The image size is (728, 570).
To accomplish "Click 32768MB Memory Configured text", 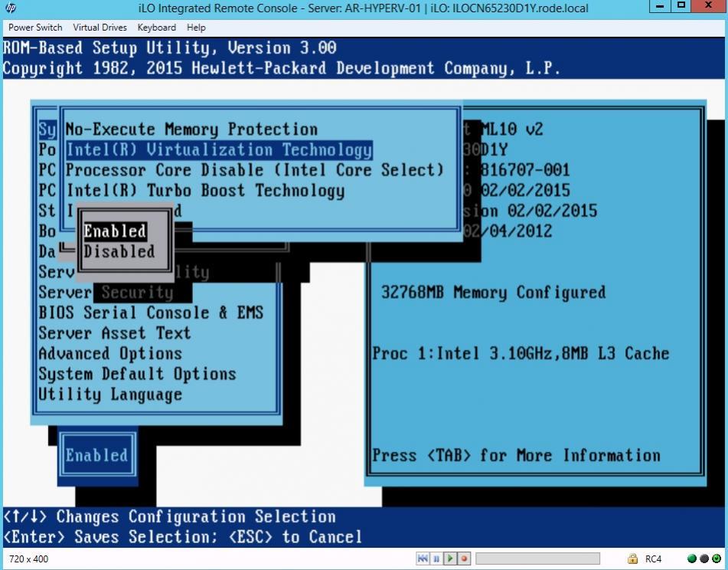I will 493,292.
